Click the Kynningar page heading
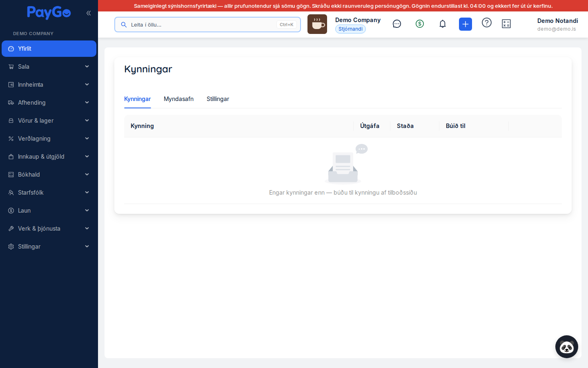Screen dimensions: 588x368 coord(148,69)
